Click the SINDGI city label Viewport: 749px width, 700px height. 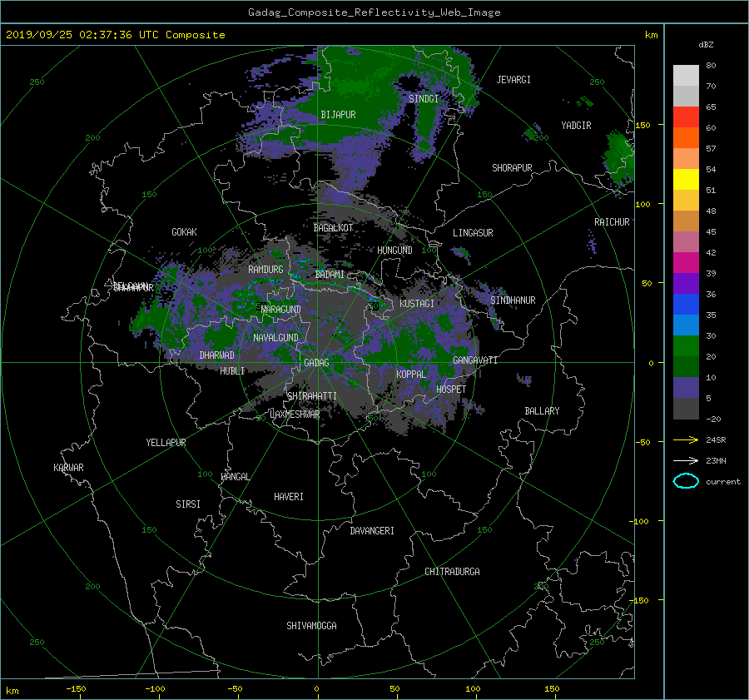[424, 99]
